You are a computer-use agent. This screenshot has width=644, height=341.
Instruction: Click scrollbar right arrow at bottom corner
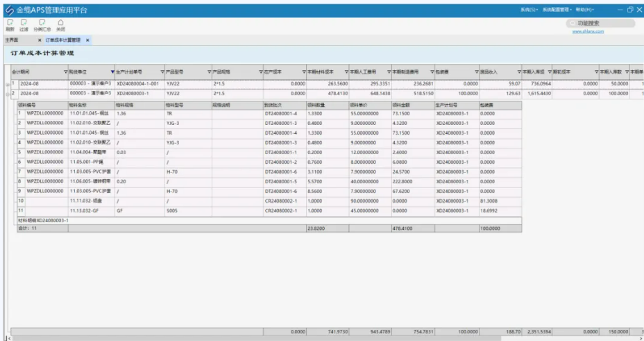point(641,338)
